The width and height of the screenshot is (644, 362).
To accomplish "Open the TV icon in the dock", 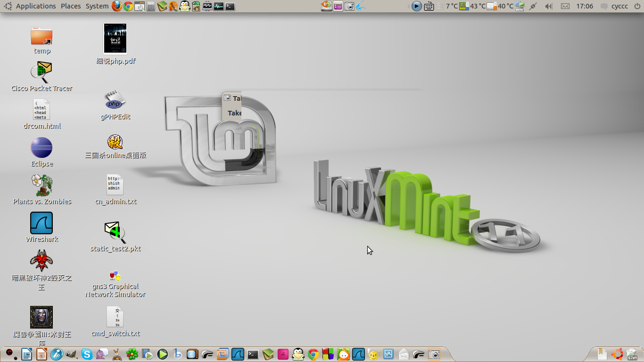I will coord(192,354).
